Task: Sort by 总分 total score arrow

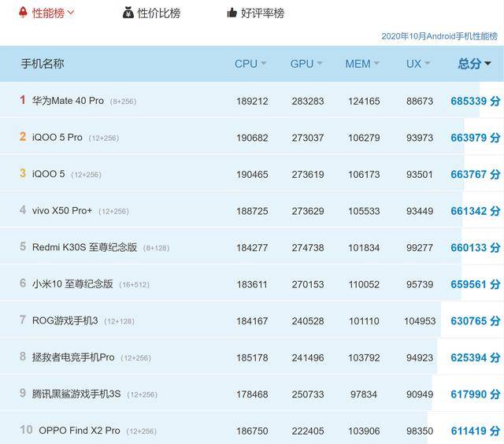Action: click(487, 64)
